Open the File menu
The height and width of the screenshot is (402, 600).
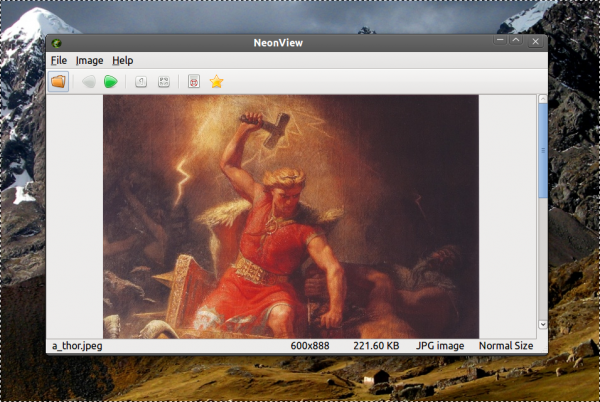(59, 60)
